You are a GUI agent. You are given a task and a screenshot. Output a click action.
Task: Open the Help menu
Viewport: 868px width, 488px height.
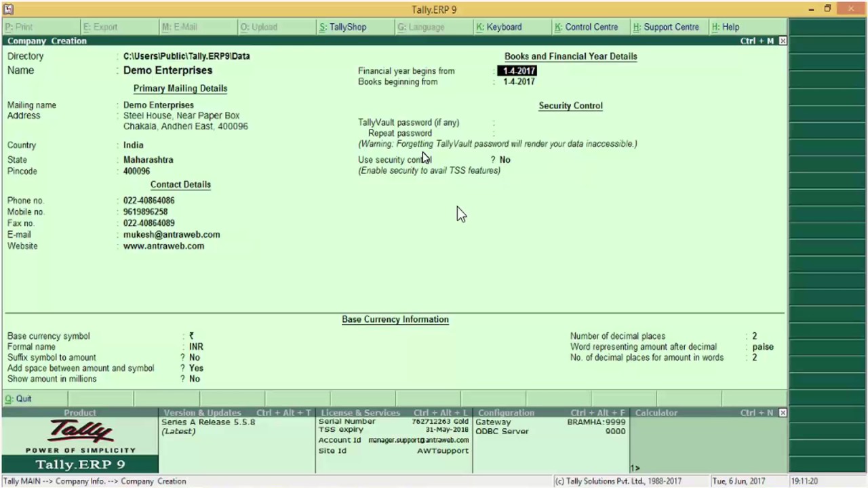point(726,27)
